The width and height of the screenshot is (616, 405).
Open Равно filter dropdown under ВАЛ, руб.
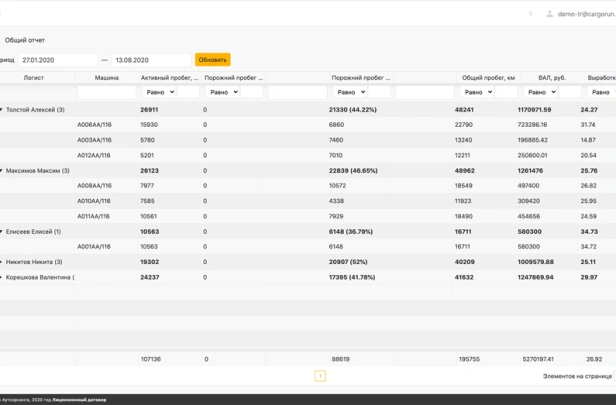(x=539, y=92)
